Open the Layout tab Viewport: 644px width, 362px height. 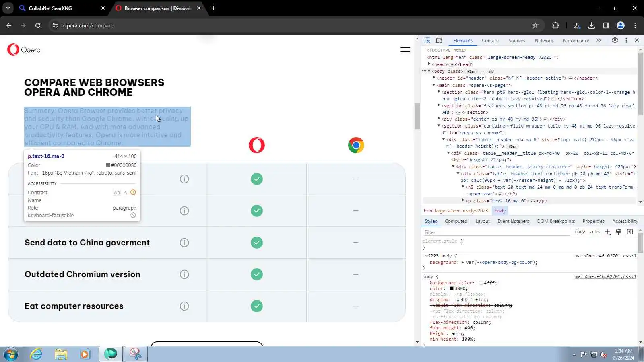tap(483, 221)
